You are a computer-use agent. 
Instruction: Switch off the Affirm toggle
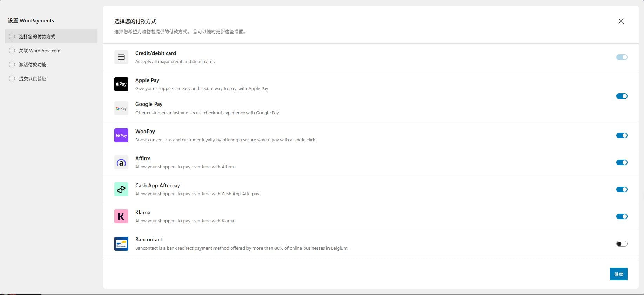pos(622,162)
